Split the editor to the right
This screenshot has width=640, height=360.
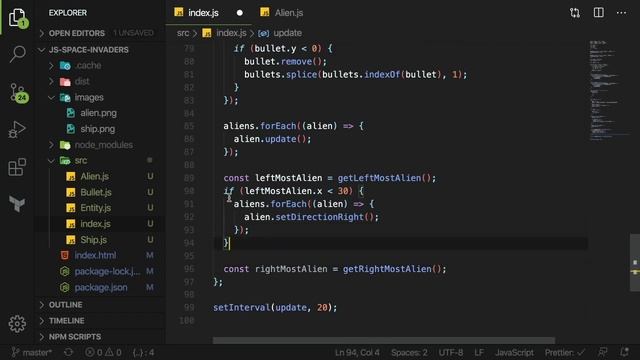click(x=598, y=13)
